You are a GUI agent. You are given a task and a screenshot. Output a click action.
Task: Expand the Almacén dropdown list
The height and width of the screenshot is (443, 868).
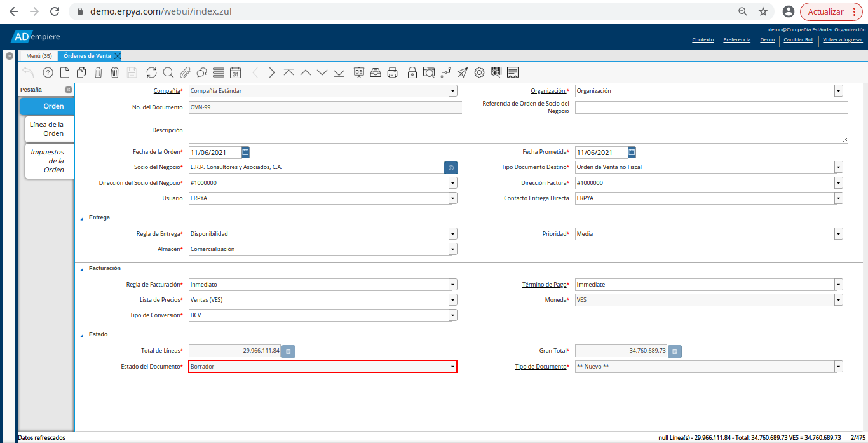pyautogui.click(x=452, y=249)
